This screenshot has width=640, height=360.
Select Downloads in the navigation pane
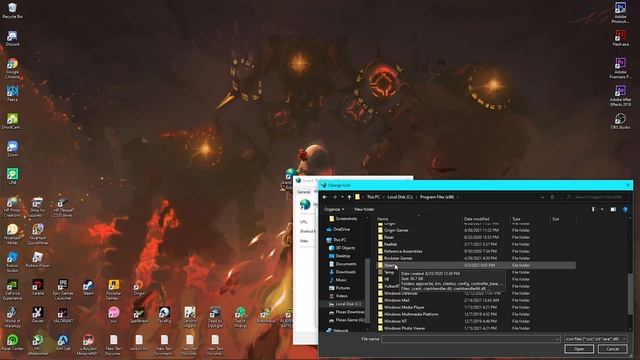pyautogui.click(x=342, y=272)
